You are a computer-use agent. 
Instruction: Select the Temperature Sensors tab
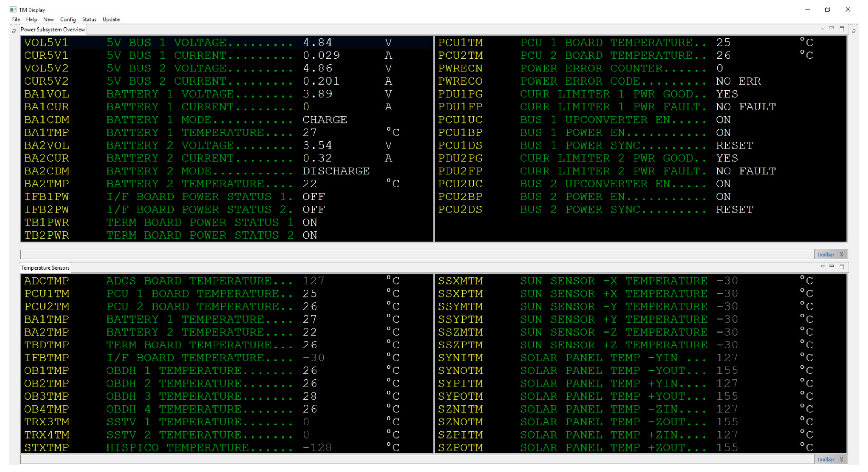point(45,268)
